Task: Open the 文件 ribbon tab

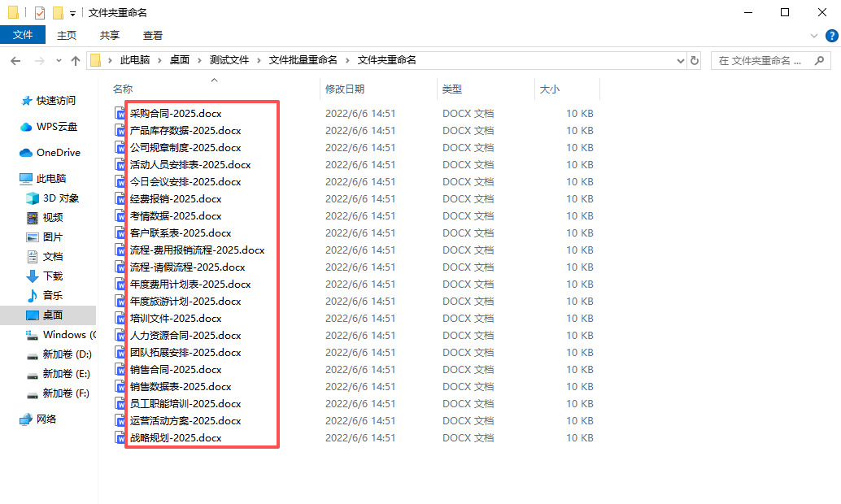Action: click(x=23, y=35)
